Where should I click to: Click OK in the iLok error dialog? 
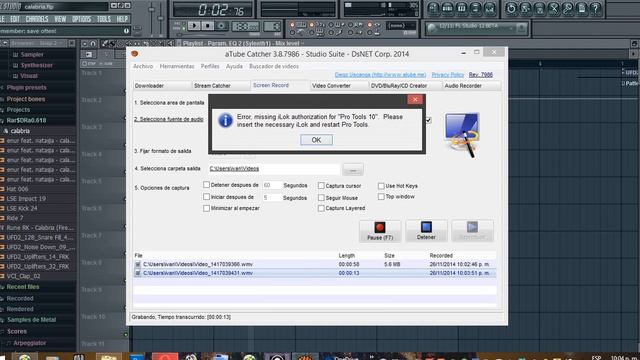tap(316, 140)
